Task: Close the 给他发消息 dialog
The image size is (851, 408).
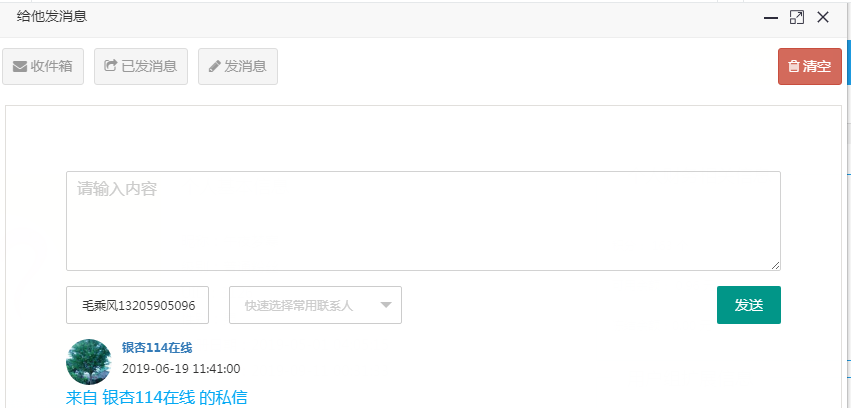Action: 823,17
